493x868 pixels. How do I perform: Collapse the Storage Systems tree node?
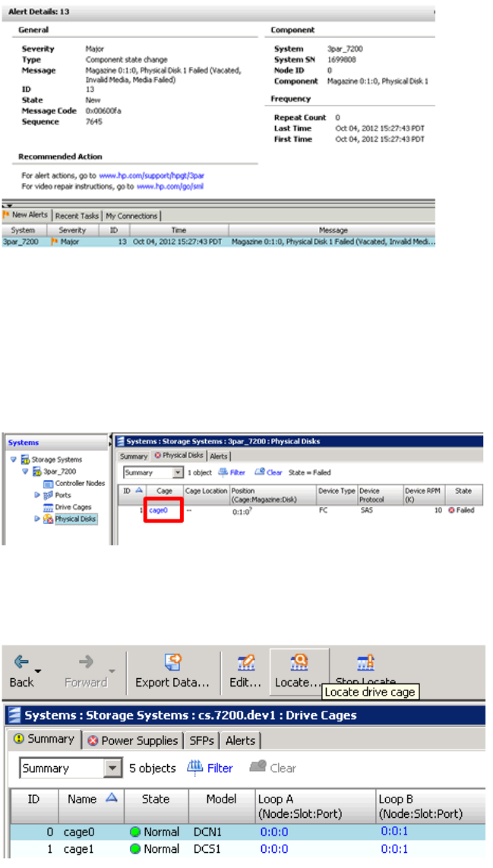tap(14, 459)
